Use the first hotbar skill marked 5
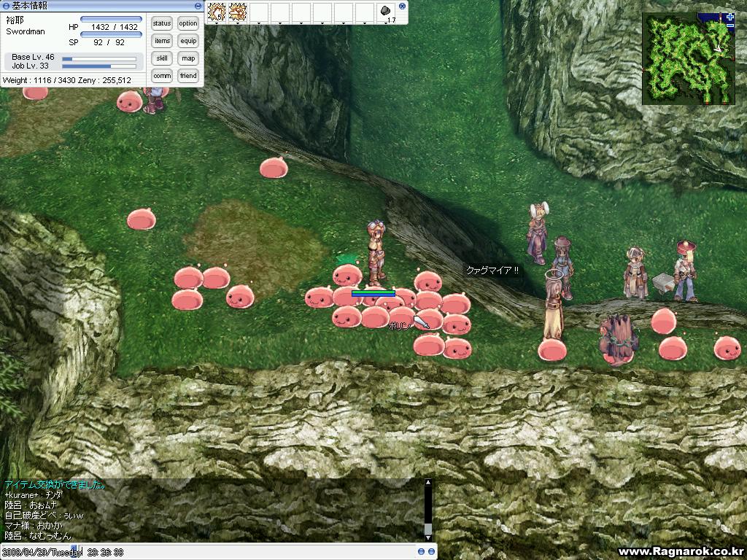Image resolution: width=747 pixels, height=560 pixels. click(216, 12)
